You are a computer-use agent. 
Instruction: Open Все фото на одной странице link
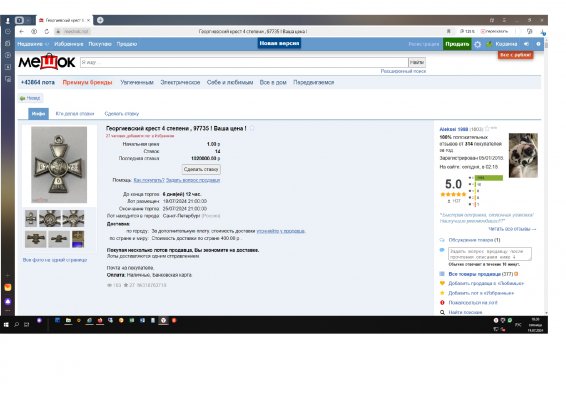point(55,260)
